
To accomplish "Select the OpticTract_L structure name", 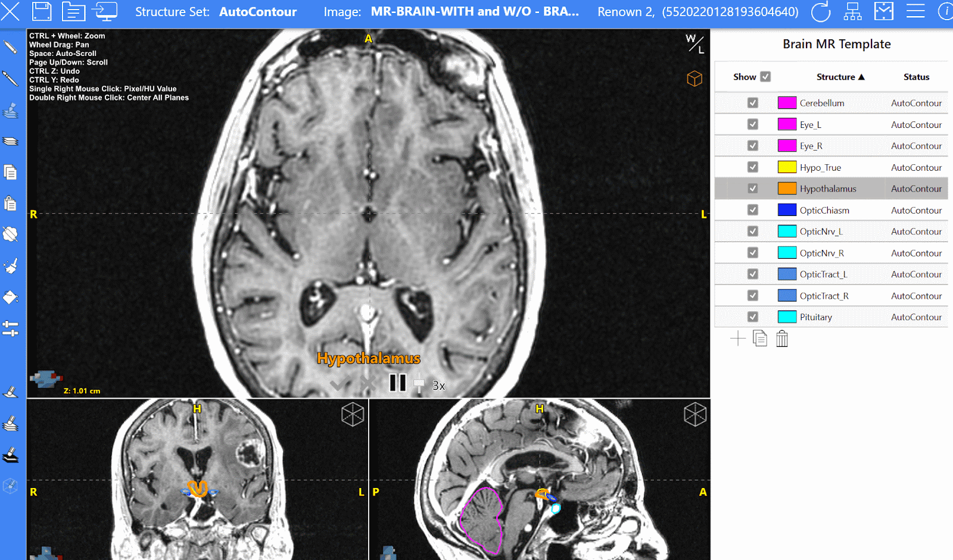I will [x=823, y=274].
